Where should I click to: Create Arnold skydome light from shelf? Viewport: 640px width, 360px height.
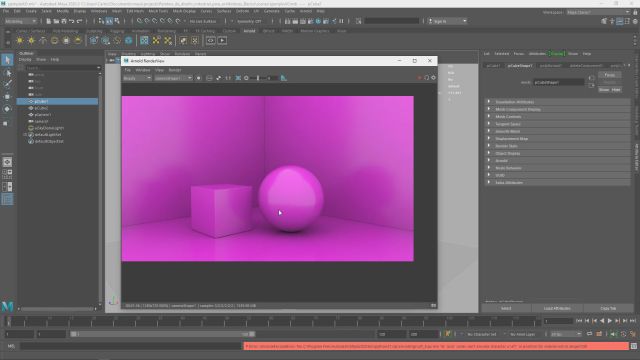tap(54, 40)
